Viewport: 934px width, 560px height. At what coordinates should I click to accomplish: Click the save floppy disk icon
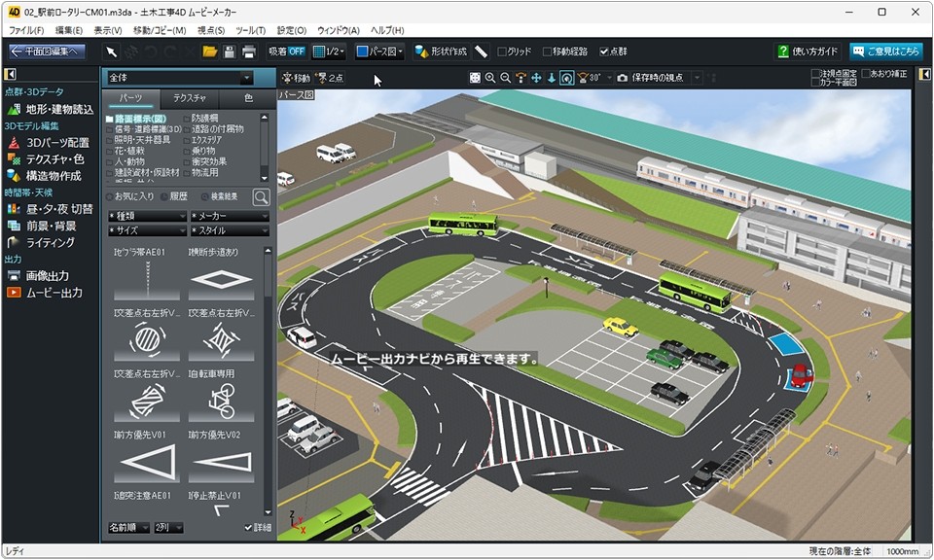(229, 52)
